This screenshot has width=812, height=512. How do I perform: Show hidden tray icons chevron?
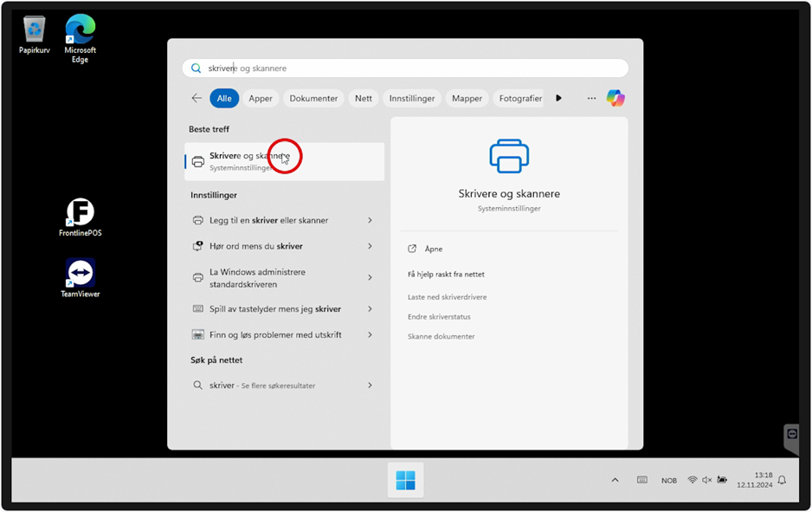pos(615,480)
